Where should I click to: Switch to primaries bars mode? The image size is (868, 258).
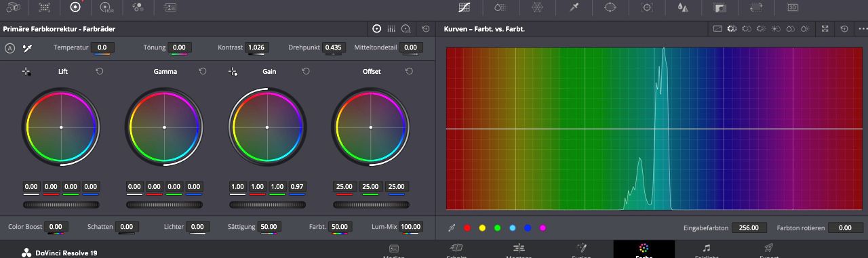click(x=391, y=29)
